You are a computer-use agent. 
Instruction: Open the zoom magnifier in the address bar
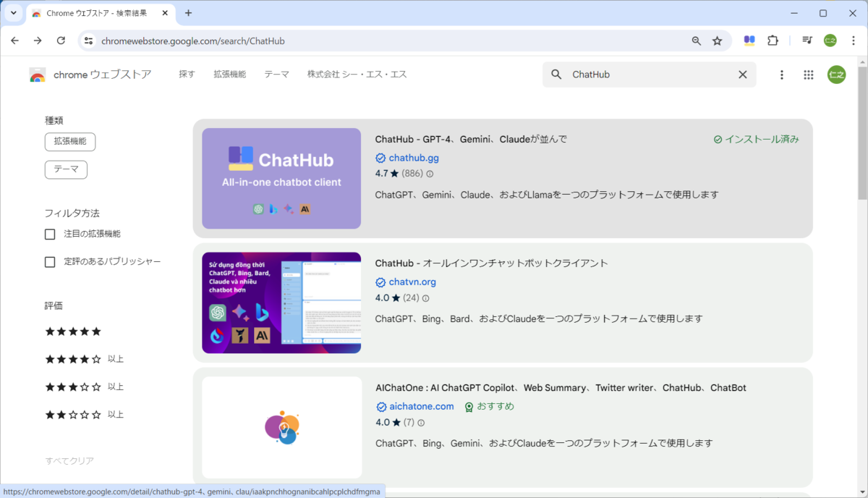coord(697,41)
